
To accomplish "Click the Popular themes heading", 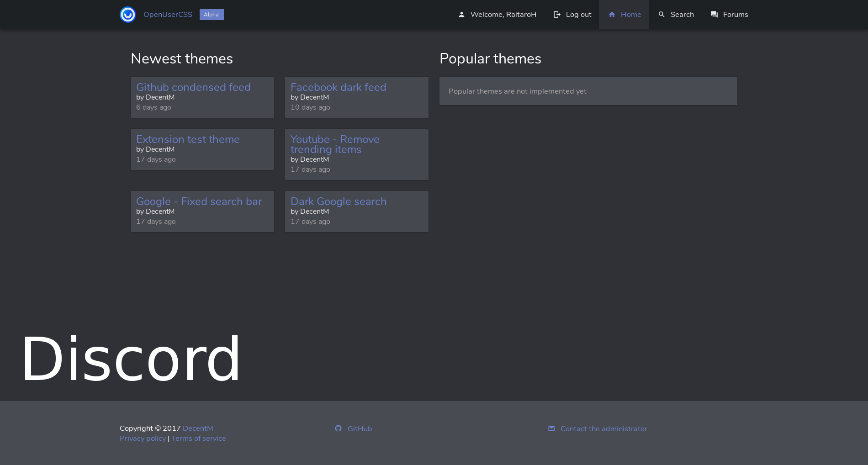I will 490,58.
